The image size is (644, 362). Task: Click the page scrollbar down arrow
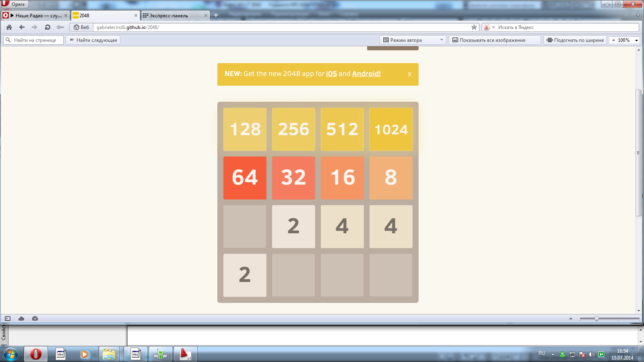click(x=639, y=311)
